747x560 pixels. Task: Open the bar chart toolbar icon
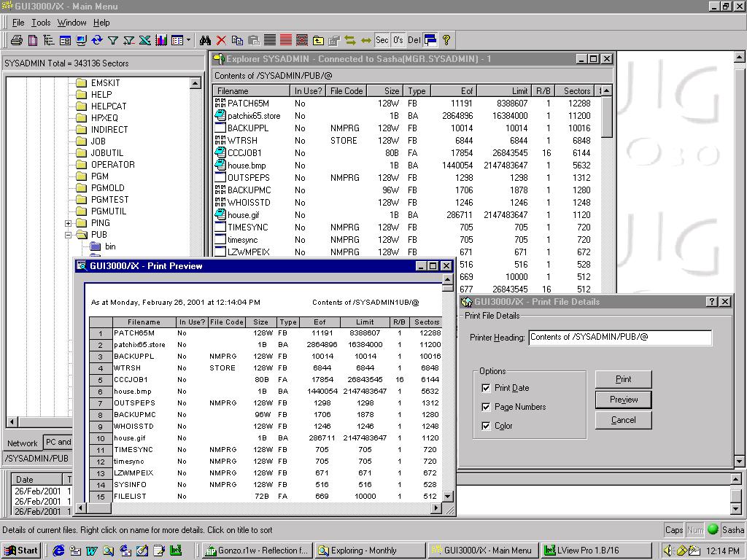coord(161,41)
